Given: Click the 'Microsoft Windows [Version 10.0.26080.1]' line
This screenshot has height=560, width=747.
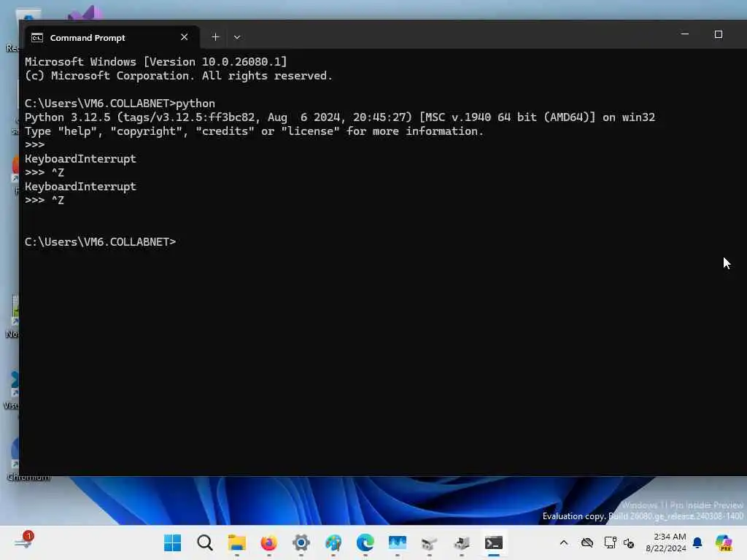Looking at the screenshot, I should click(x=156, y=62).
